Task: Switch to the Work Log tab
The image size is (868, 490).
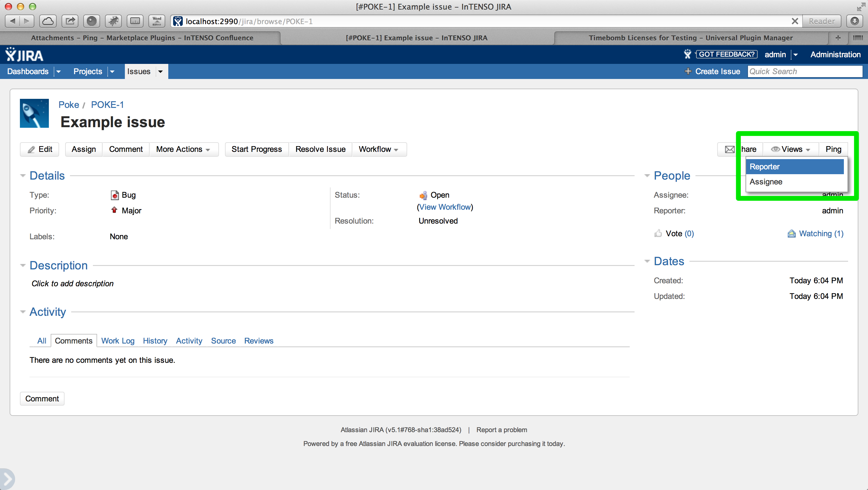Action: point(118,341)
